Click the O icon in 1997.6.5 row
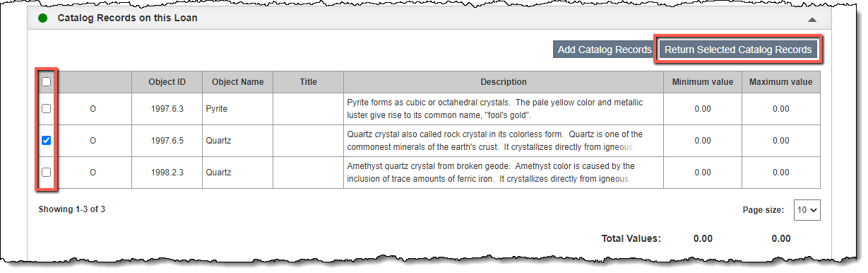868x273 pixels. tap(93, 141)
